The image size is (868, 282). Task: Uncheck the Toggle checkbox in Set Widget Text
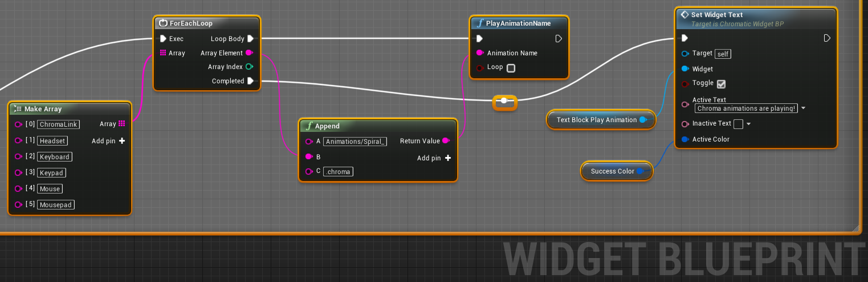(x=721, y=84)
